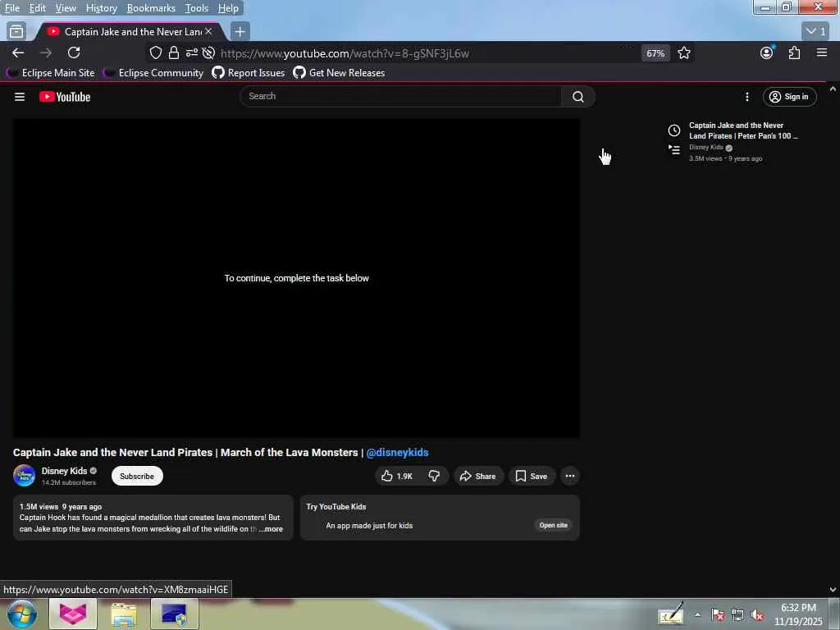This screenshot has width=840, height=630.
Task: Open the View menu
Action: (x=66, y=8)
